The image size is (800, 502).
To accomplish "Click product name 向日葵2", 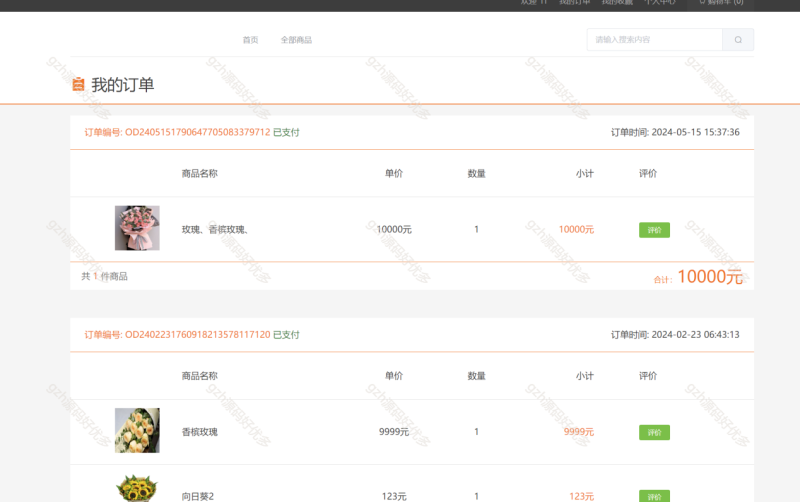I will [198, 496].
